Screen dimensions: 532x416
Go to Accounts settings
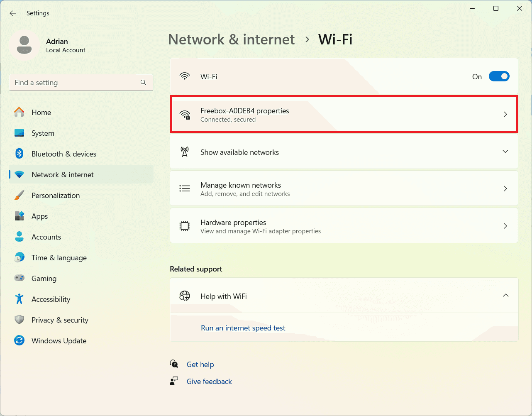81,237
